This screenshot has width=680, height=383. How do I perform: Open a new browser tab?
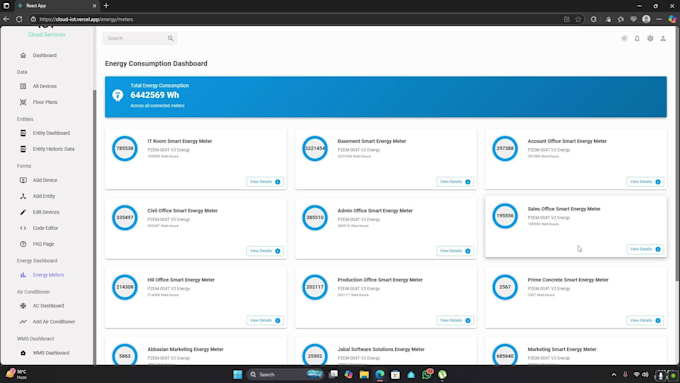(x=106, y=6)
